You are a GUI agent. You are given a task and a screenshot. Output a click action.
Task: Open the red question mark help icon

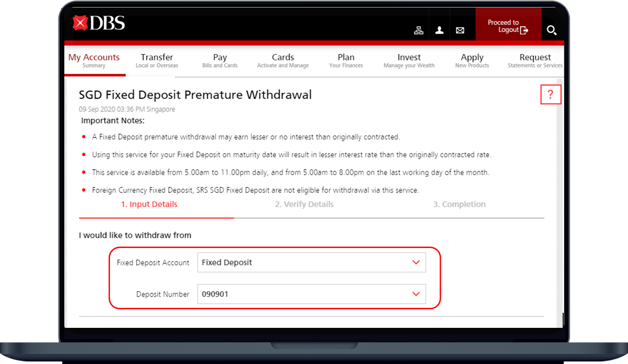(x=550, y=94)
